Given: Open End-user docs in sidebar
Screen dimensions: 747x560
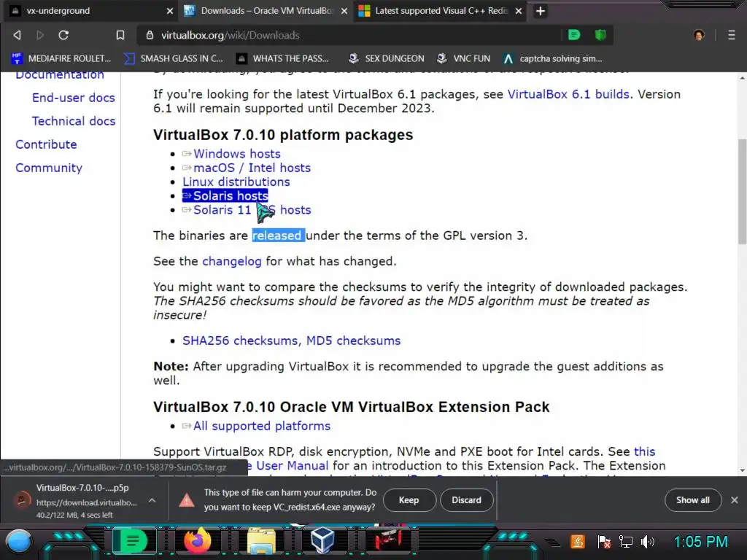Looking at the screenshot, I should click(74, 98).
